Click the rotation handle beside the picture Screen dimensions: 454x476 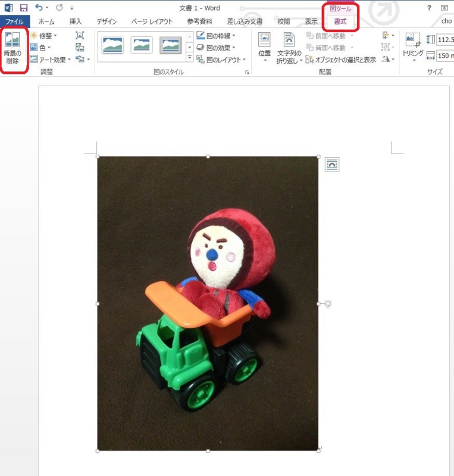328,304
